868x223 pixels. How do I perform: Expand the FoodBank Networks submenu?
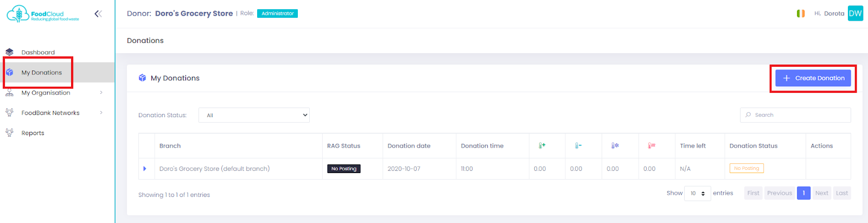(101, 113)
